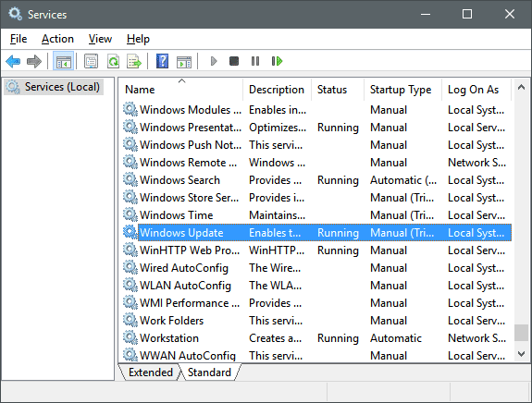This screenshot has height=403, width=532.
Task: Click Running status of Windows Presentat... row
Action: click(338, 128)
